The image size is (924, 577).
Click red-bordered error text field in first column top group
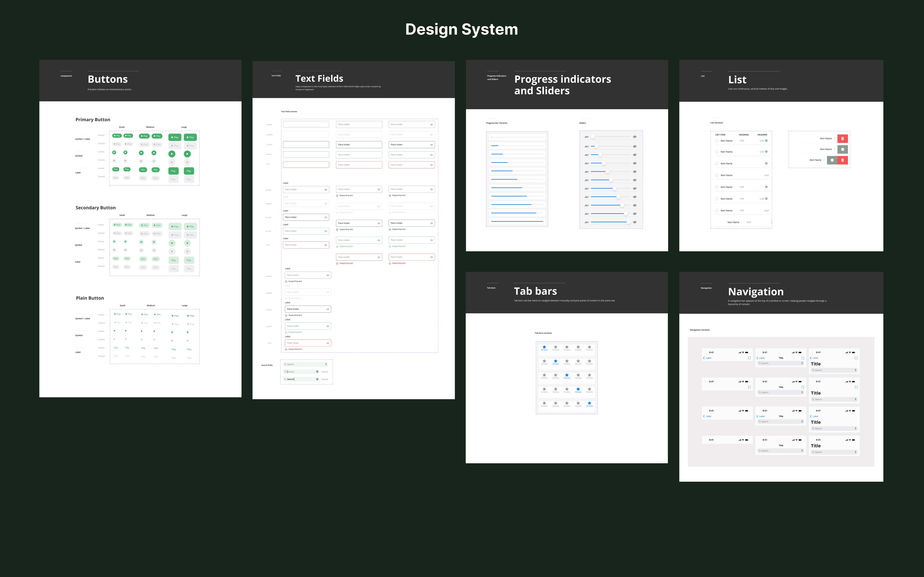point(306,165)
